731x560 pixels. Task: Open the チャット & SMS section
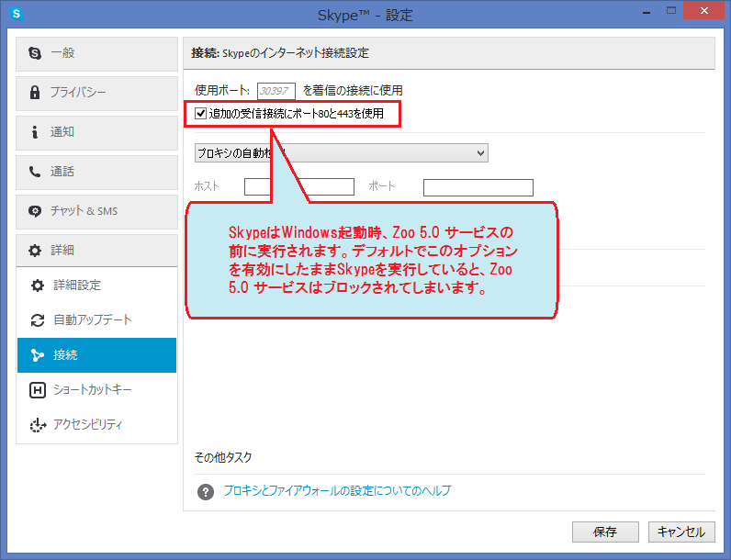point(97,211)
